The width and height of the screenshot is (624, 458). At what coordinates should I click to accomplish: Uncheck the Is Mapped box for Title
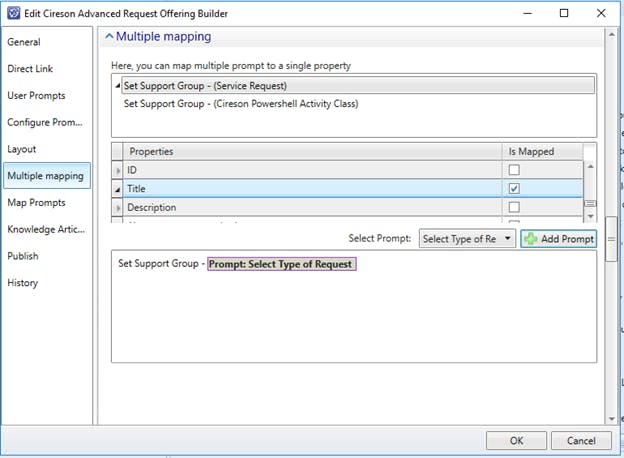[x=514, y=188]
